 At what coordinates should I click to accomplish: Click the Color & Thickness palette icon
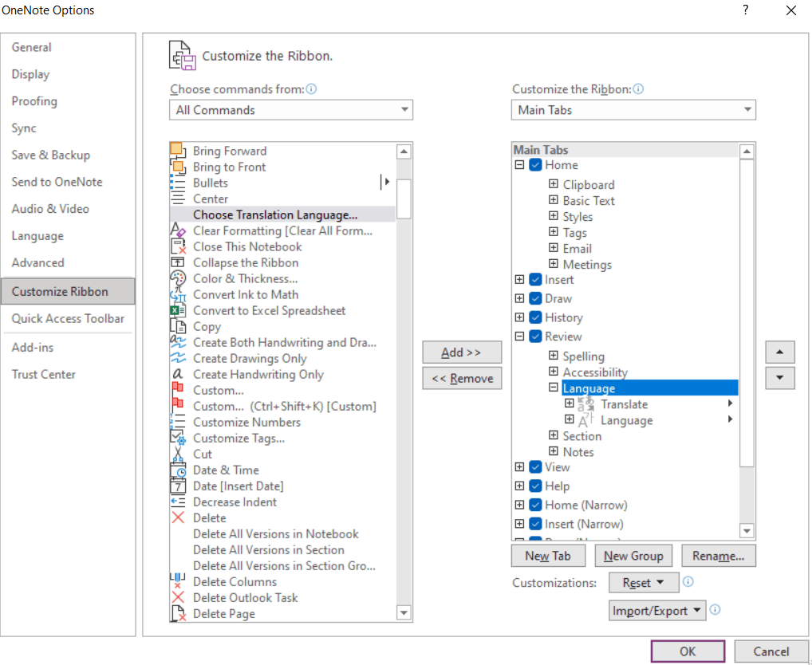click(178, 278)
